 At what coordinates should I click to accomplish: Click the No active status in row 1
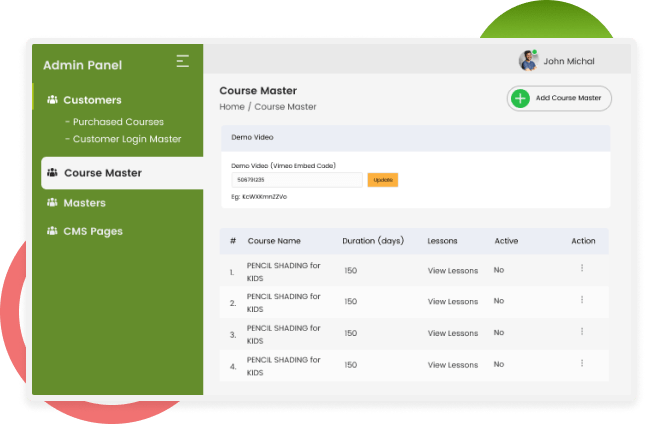tap(499, 270)
